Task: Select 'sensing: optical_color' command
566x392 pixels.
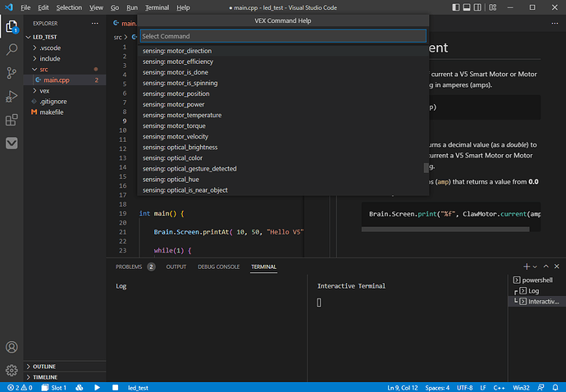Action: [x=172, y=157]
